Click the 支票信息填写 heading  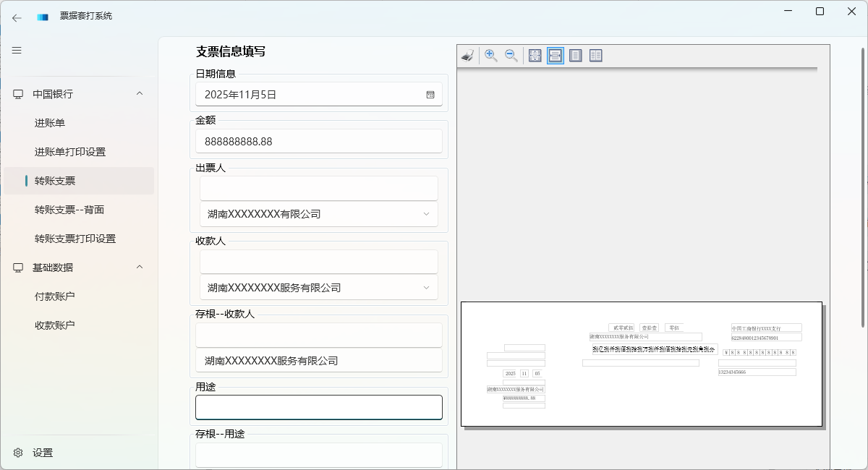click(x=230, y=52)
